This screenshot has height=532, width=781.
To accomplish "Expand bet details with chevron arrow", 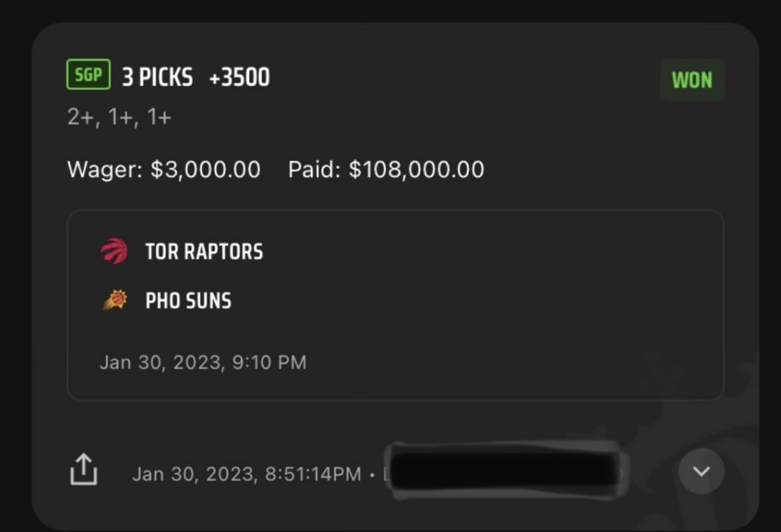I will (x=701, y=471).
